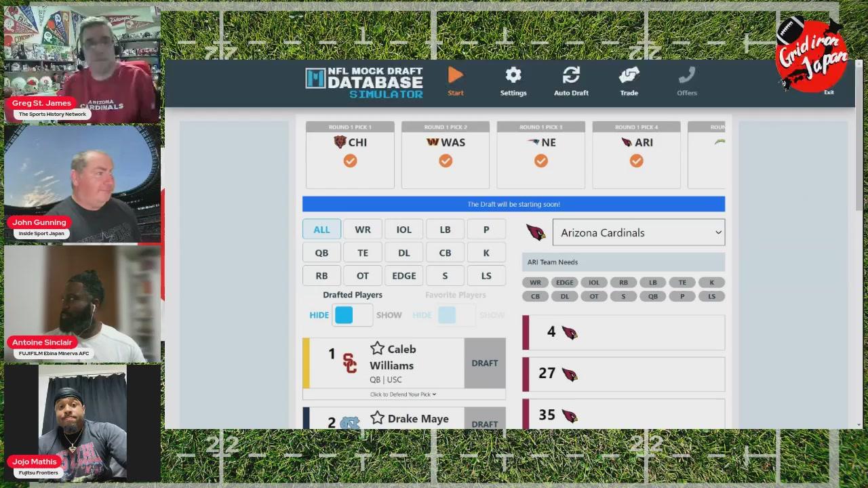Toggle the WAS pick checkmark
The height and width of the screenshot is (488, 868).
(446, 161)
